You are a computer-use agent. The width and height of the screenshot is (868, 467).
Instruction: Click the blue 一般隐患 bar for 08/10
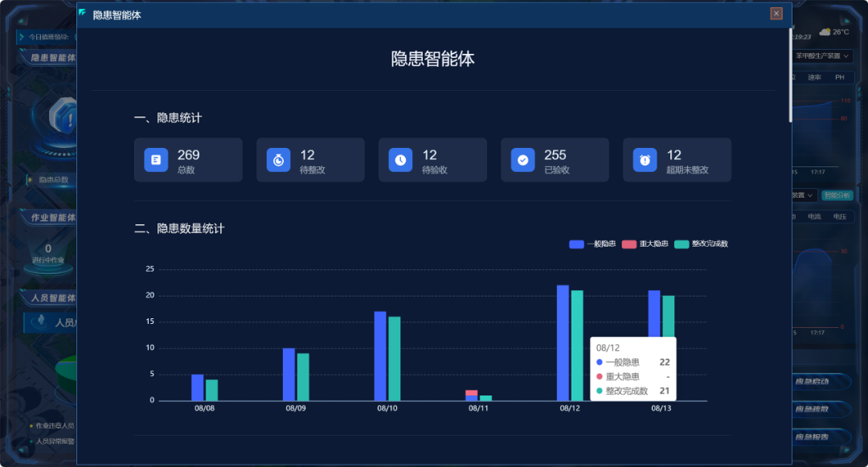click(380, 356)
